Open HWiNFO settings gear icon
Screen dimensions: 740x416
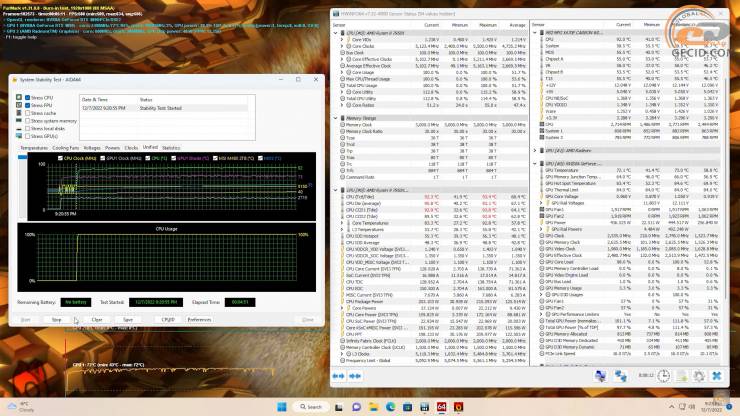(x=699, y=376)
